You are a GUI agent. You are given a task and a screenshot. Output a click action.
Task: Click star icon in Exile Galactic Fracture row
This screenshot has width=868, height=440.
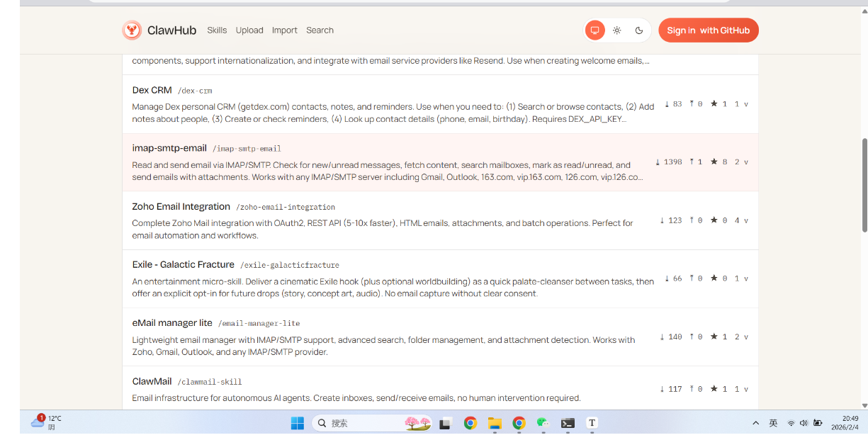[x=714, y=278]
